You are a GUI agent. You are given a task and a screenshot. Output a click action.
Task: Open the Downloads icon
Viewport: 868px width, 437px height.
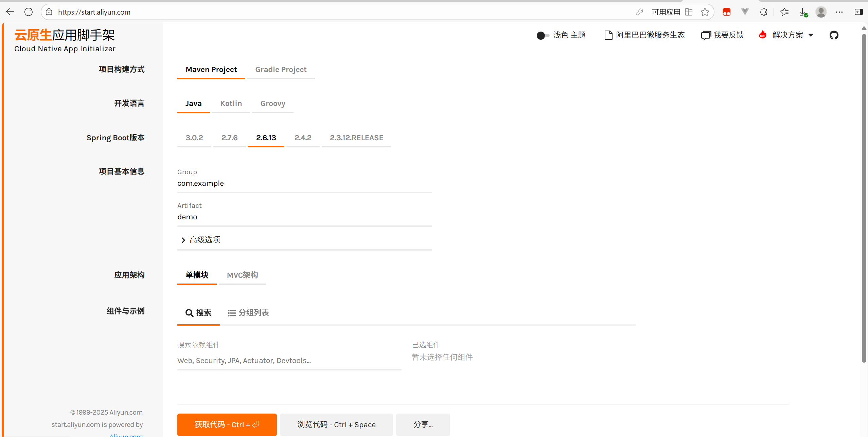803,12
